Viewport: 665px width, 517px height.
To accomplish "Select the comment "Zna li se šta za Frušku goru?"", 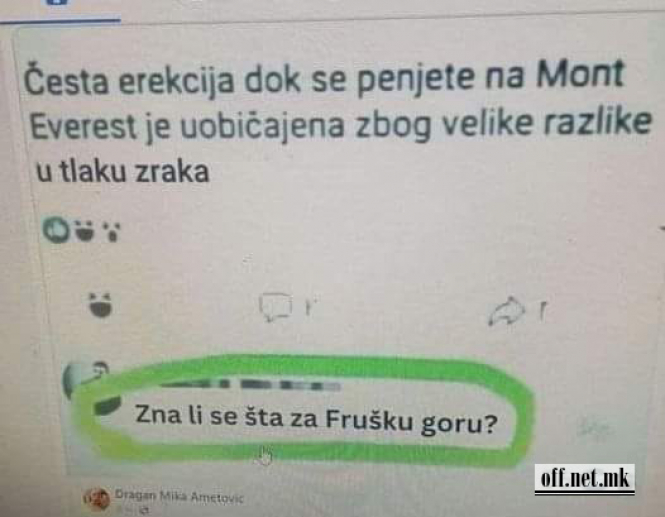I will 316,419.
